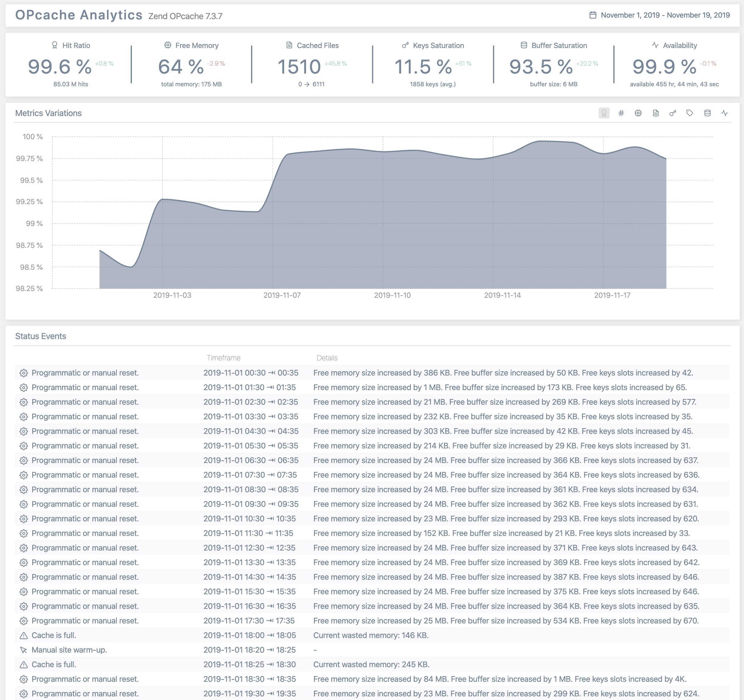
Task: Click the Timeframe column header
Action: 223,358
